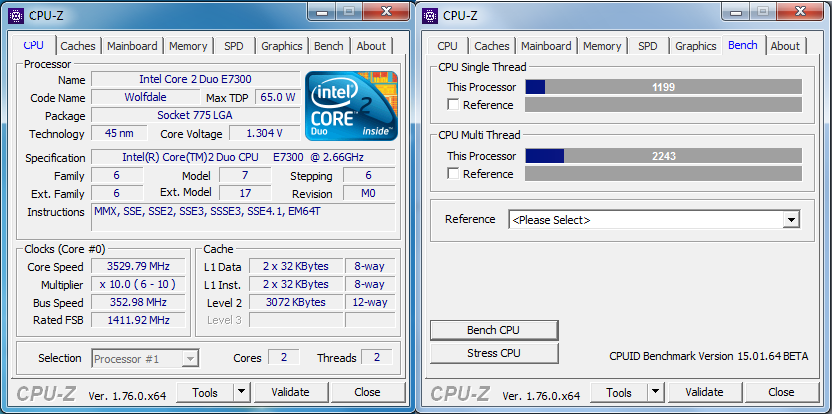Switch to Caches tab in right window
This screenshot has height=414, width=832.
point(492,46)
